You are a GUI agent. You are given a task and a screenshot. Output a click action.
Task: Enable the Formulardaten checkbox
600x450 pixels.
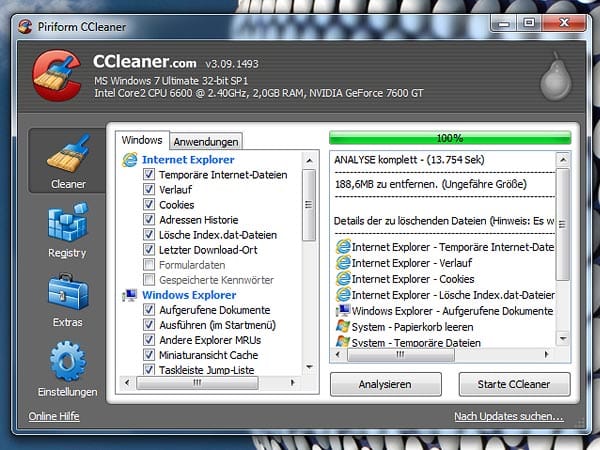(149, 265)
